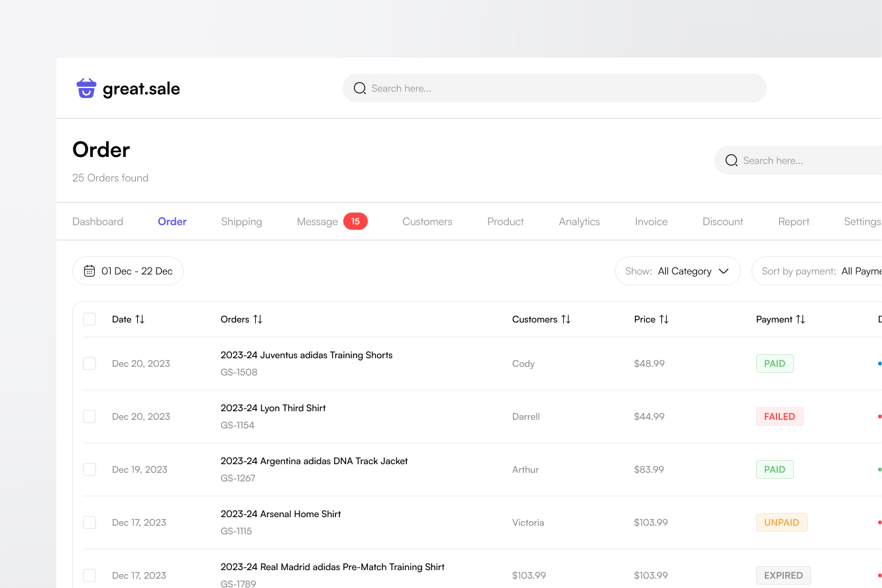
Task: Click order ID GS-1154
Action: click(238, 425)
